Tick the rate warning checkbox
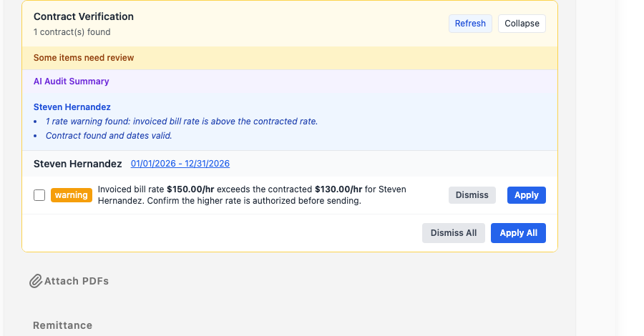 tap(39, 195)
